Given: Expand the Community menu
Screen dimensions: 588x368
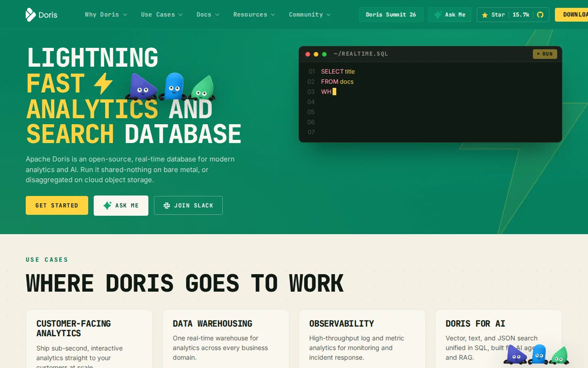Looking at the screenshot, I should click(x=310, y=15).
